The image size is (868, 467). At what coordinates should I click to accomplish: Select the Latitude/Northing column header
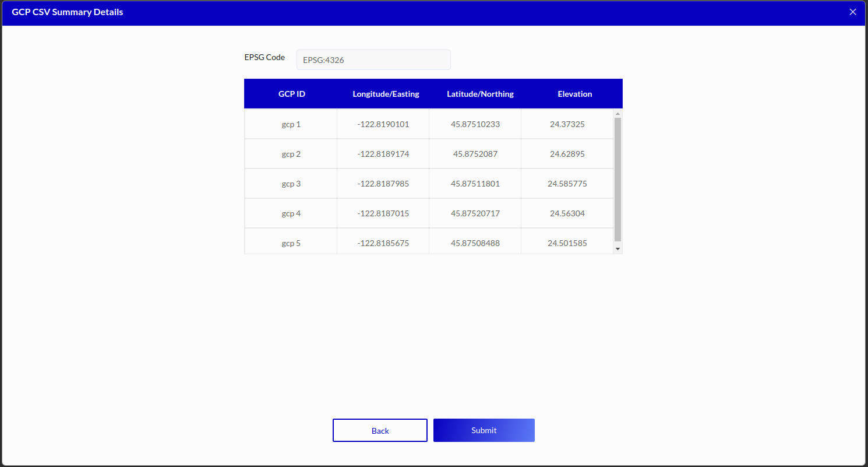click(x=480, y=94)
